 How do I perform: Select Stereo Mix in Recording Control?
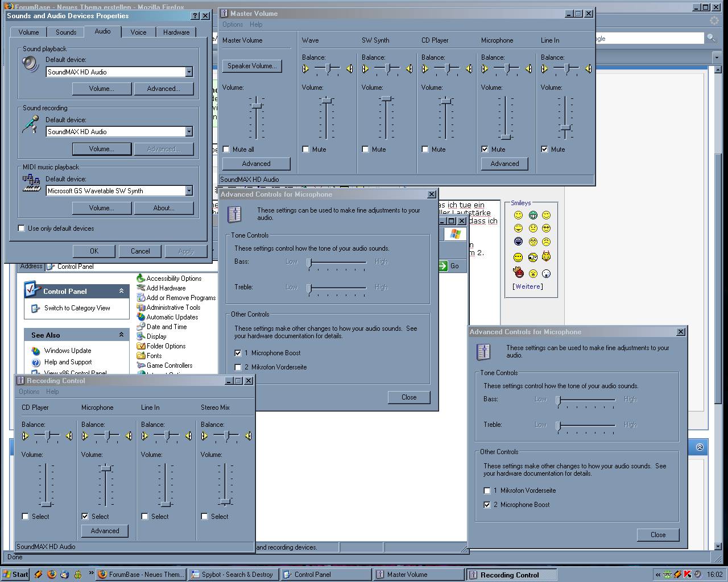(205, 517)
